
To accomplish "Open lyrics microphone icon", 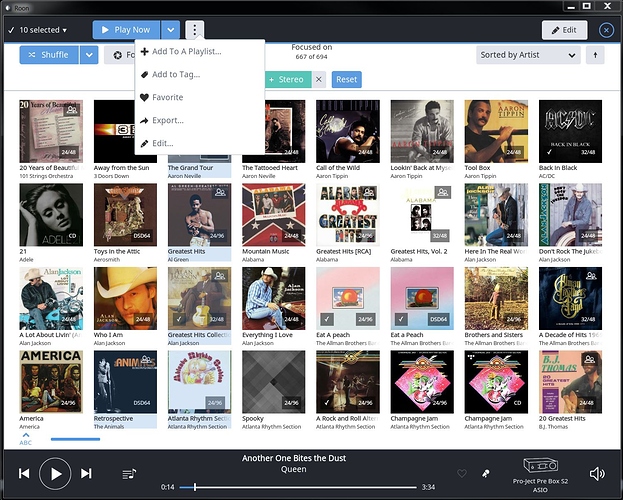I will [486, 473].
